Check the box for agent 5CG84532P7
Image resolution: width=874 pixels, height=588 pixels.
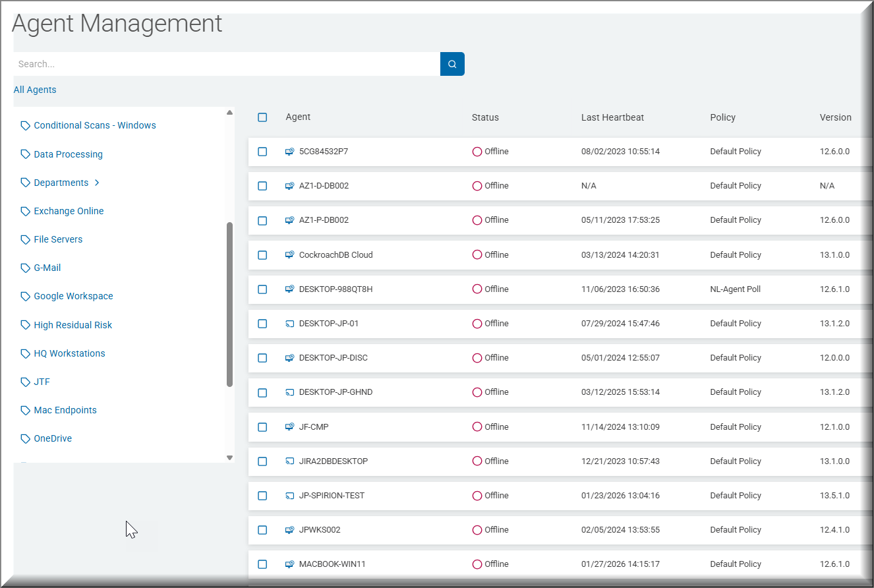click(262, 152)
